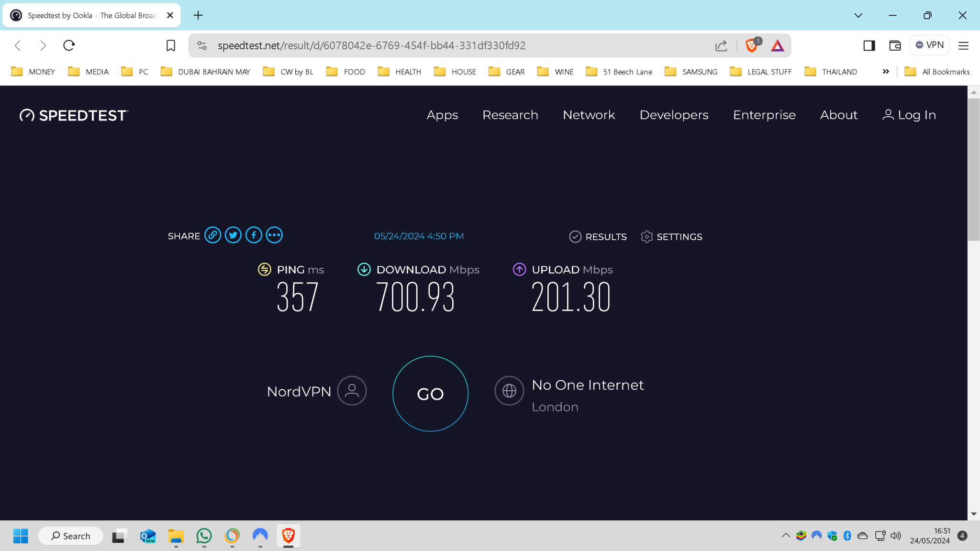
Task: Click the share page icon in address bar
Action: click(x=721, y=45)
